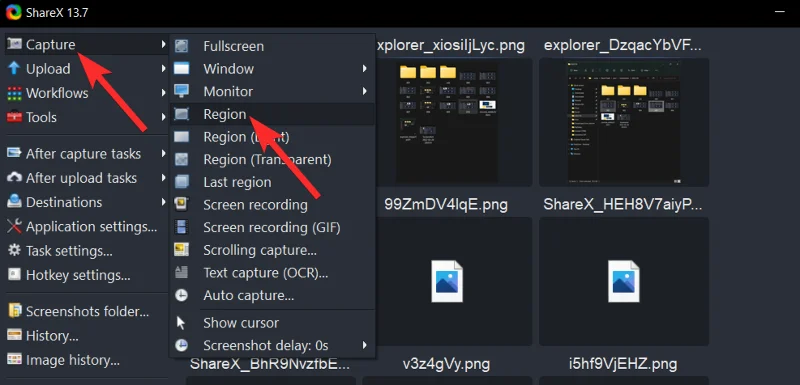Expand the Upload submenu arrow

[x=163, y=68]
